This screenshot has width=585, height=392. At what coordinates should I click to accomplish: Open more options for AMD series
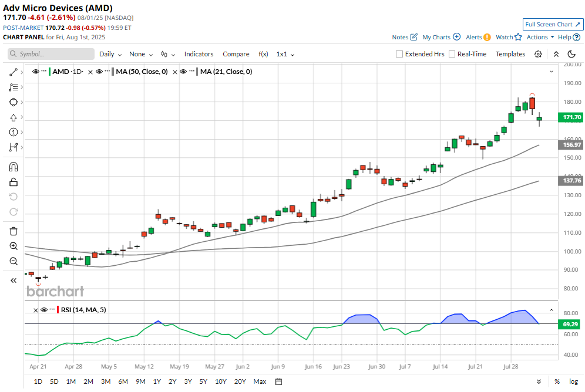(x=44, y=72)
